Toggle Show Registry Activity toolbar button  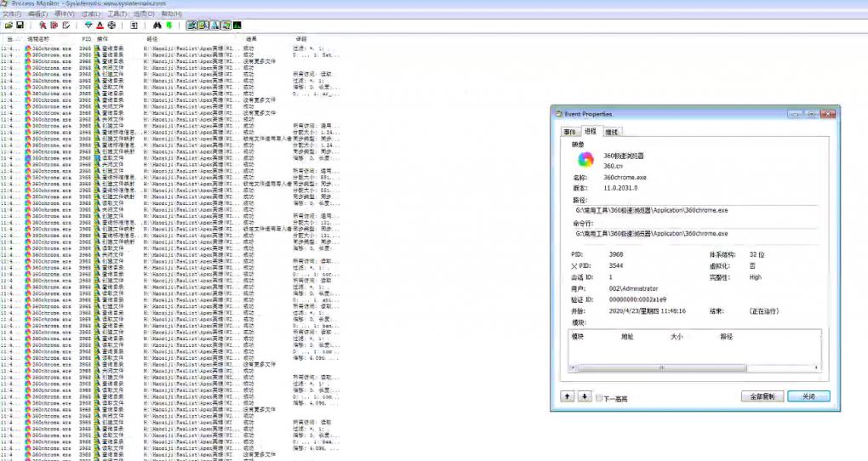tap(191, 26)
